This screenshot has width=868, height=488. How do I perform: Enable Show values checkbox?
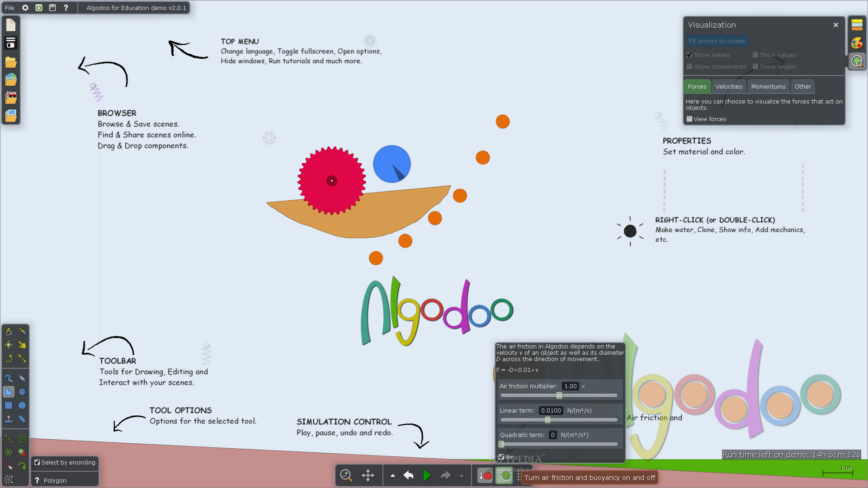(755, 55)
